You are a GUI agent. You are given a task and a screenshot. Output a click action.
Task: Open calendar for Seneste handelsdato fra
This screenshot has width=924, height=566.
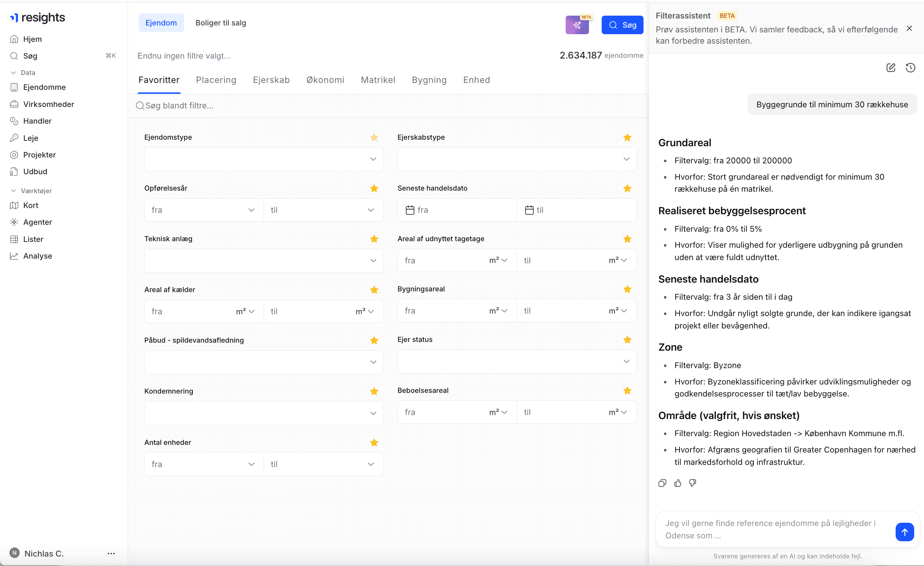click(x=410, y=210)
